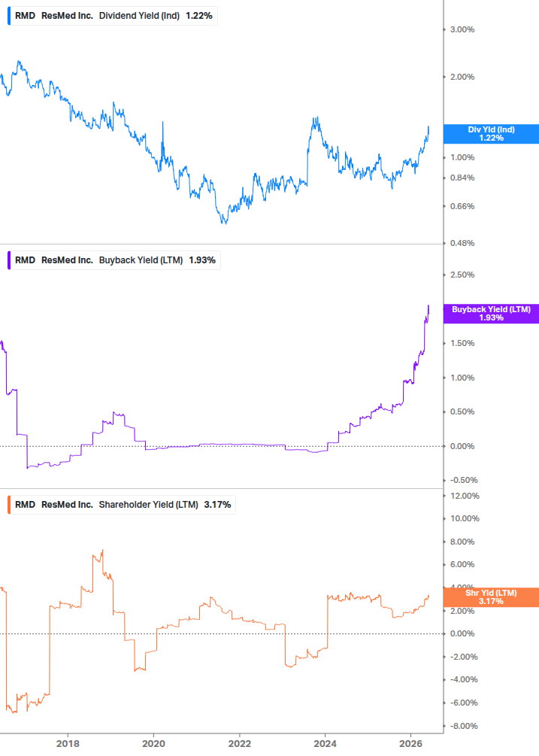
Task: Select the orange Shr Yld (LTM) 3.17% axis tag
Action: coord(491,597)
